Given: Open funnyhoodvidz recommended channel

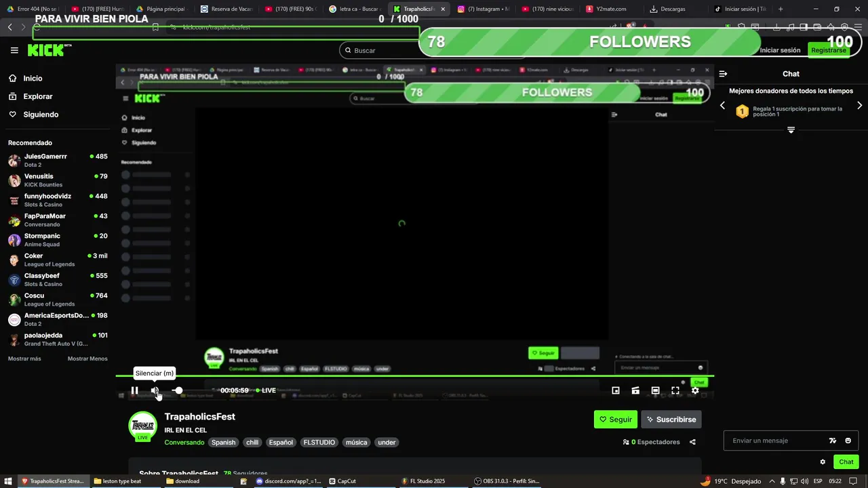Looking at the screenshot, I should click(58, 200).
